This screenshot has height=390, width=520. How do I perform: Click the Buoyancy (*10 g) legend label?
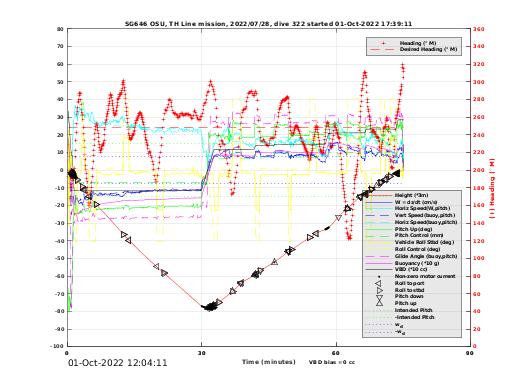click(417, 263)
